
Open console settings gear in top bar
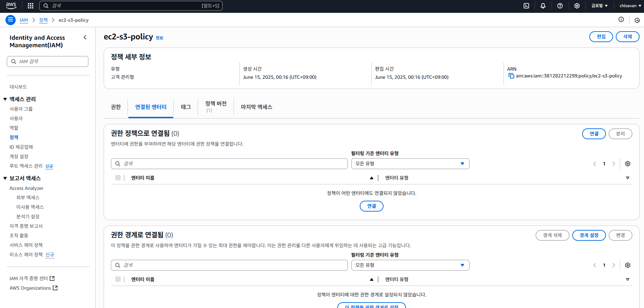coord(577,6)
